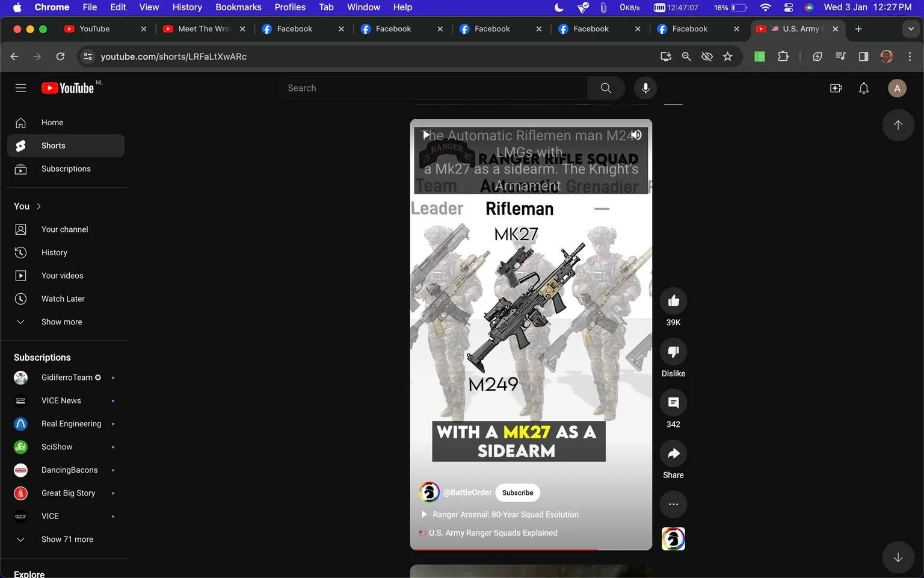This screenshot has height=578, width=924.
Task: Open Watch Later playlist
Action: coord(66,299)
